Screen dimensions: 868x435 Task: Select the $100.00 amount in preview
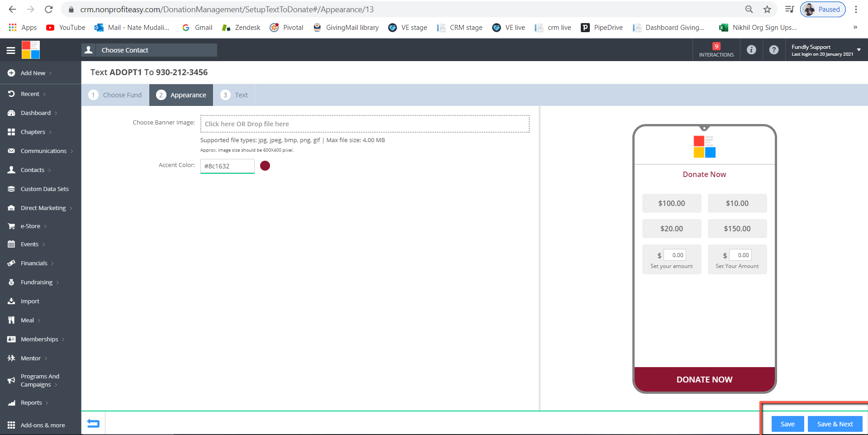[672, 203]
